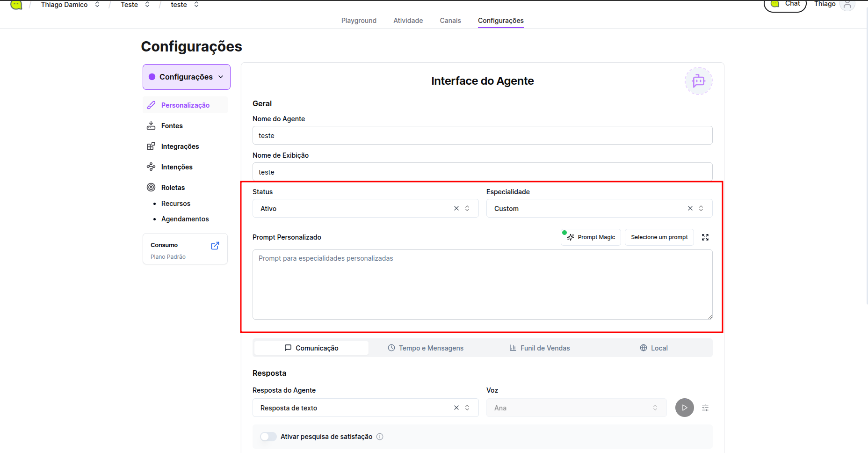Click Selecione um prompt button
This screenshot has width=868, height=453.
pyautogui.click(x=659, y=237)
